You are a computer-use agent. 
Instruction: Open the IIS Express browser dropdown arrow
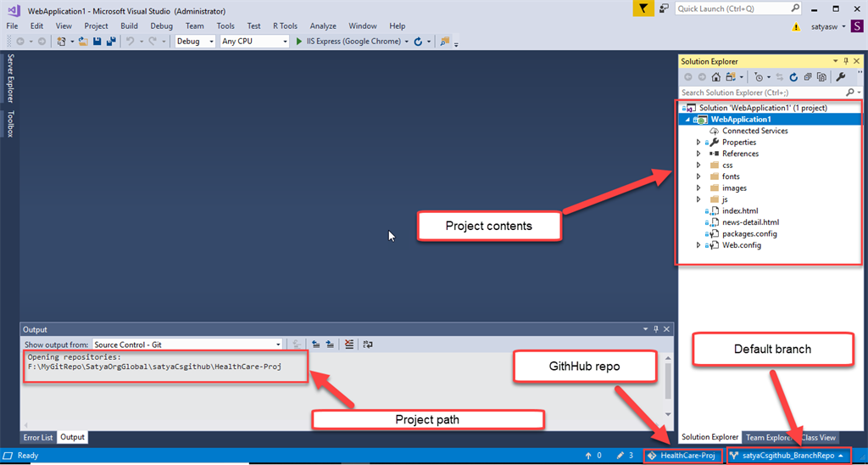click(407, 42)
